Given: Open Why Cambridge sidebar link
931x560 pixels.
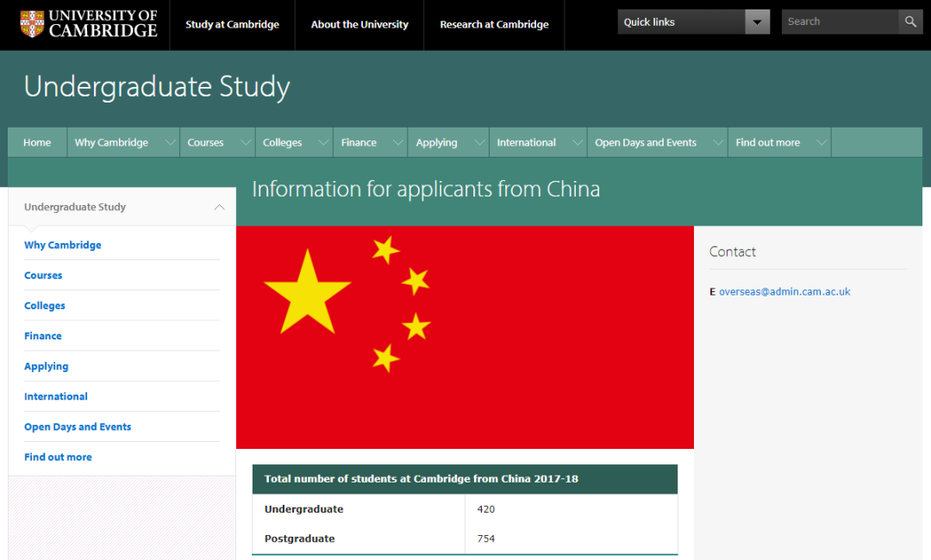Looking at the screenshot, I should pos(63,245).
